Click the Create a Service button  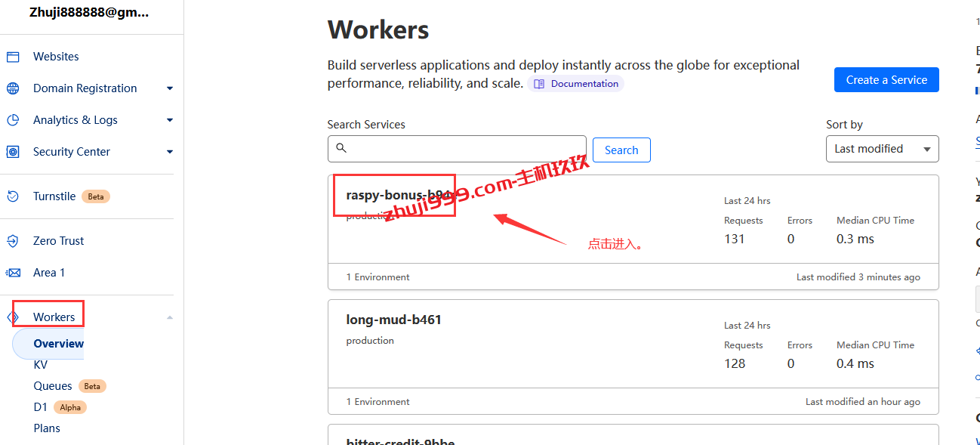[886, 80]
